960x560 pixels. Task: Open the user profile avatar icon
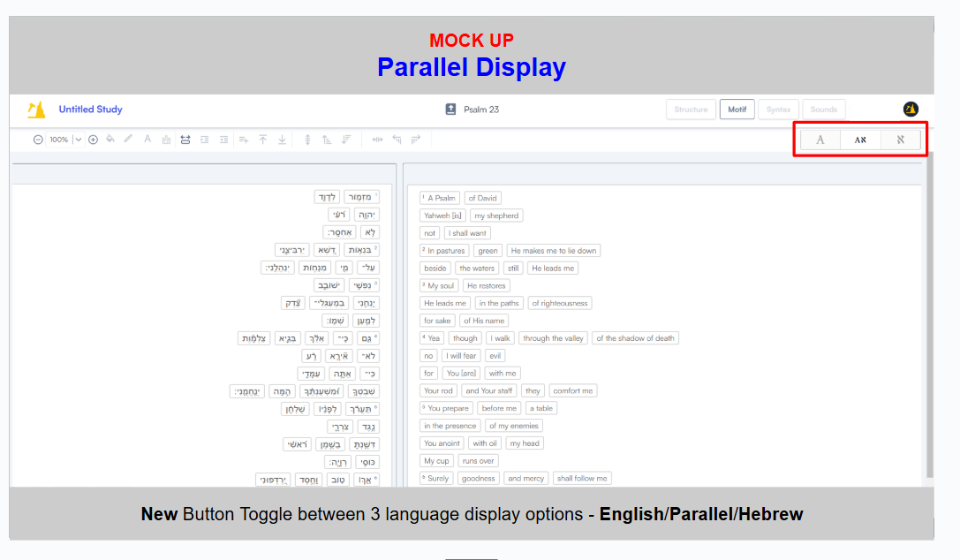[911, 110]
